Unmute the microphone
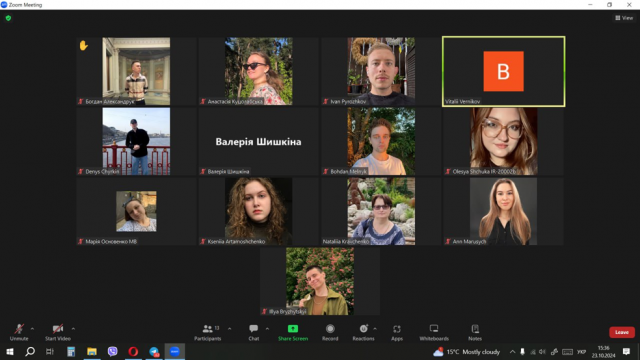 (x=19, y=332)
